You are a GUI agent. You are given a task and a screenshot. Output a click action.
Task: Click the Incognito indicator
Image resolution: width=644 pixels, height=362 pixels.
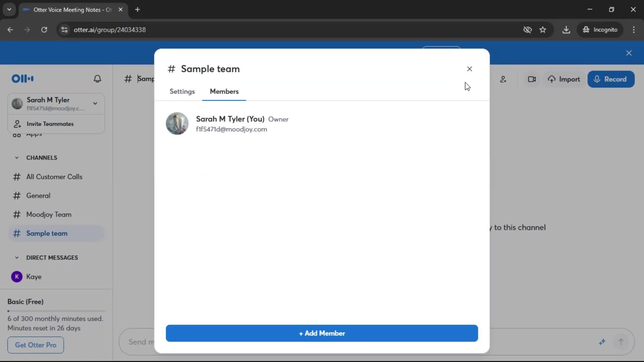pos(600,30)
